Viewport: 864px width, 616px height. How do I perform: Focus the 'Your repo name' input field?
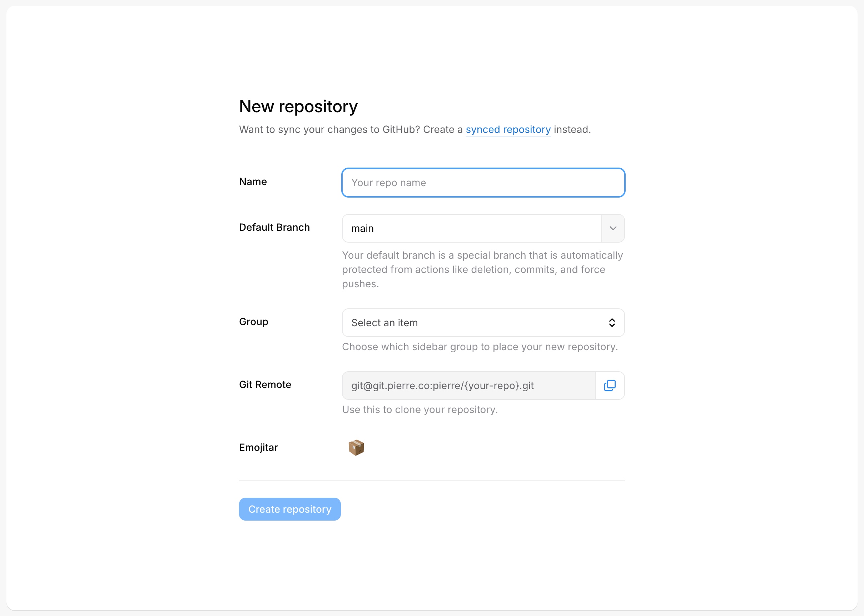tap(483, 183)
